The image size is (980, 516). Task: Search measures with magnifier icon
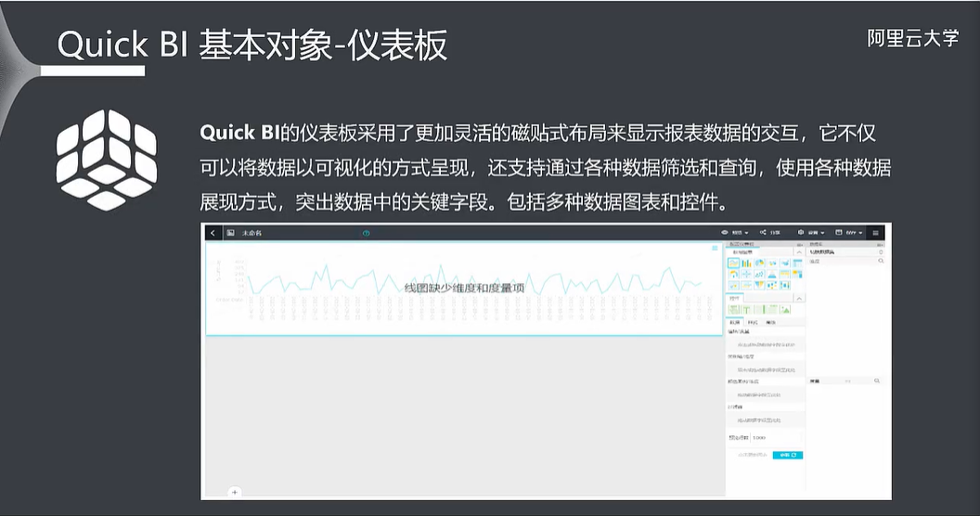[x=877, y=381]
